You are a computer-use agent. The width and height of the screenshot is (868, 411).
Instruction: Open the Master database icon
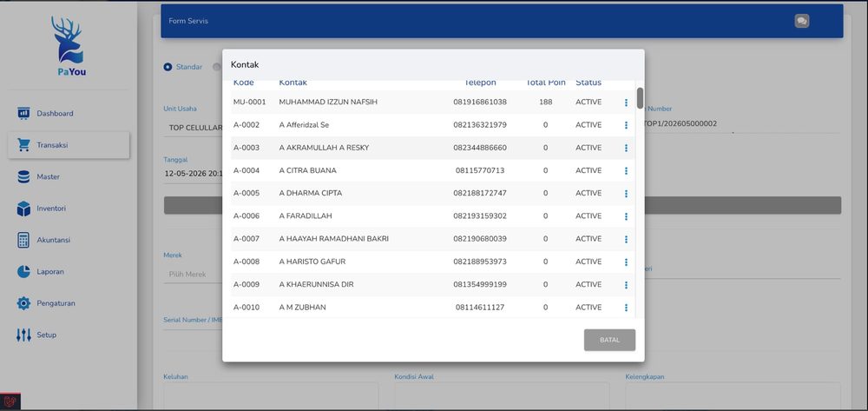(23, 176)
